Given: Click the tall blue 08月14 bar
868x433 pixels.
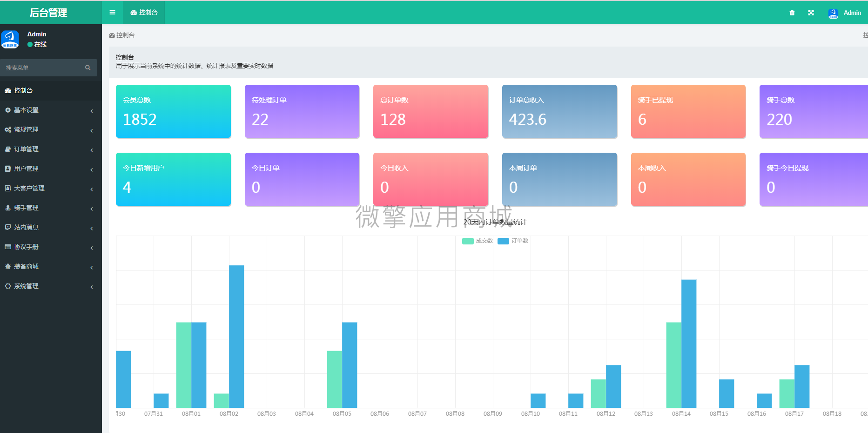Looking at the screenshot, I should pos(689,344).
